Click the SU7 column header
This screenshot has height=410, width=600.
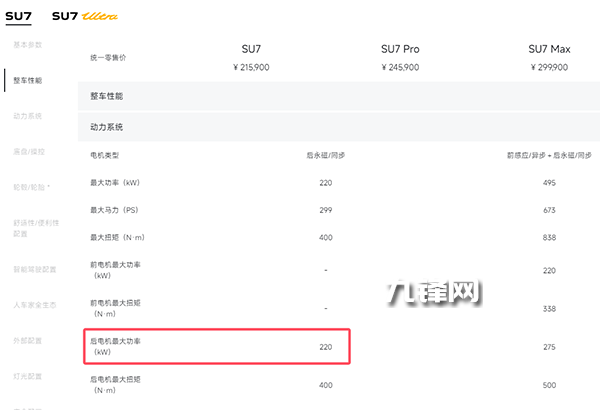pos(251,49)
